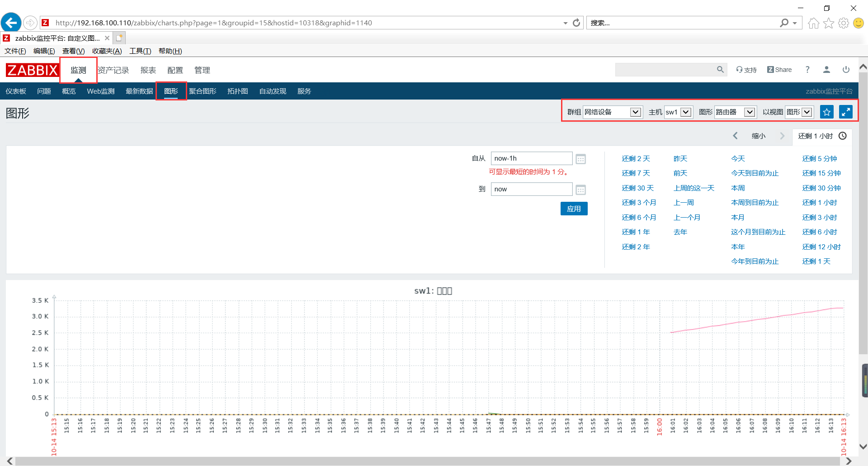Open the 文件(F) menu
The height and width of the screenshot is (466, 868).
(15, 51)
